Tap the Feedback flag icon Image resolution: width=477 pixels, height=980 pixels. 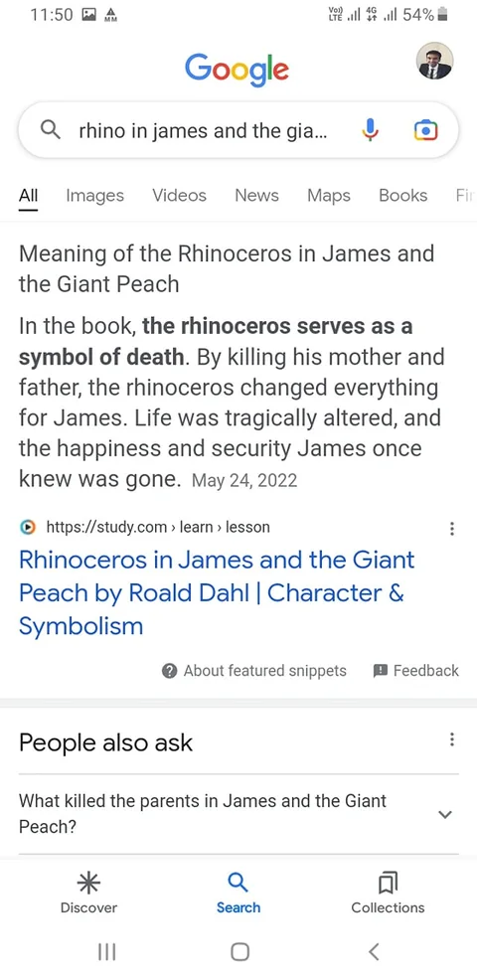coord(380,671)
